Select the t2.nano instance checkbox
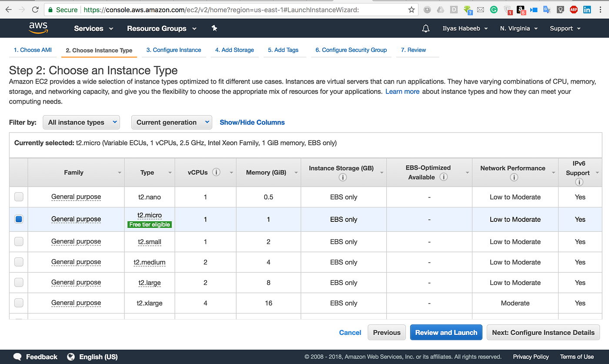Viewport: 609px width, 364px height. [18, 197]
